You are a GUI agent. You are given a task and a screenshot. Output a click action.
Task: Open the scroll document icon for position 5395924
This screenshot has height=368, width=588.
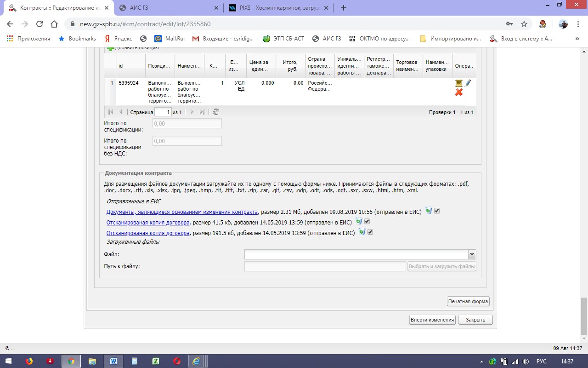click(x=458, y=83)
